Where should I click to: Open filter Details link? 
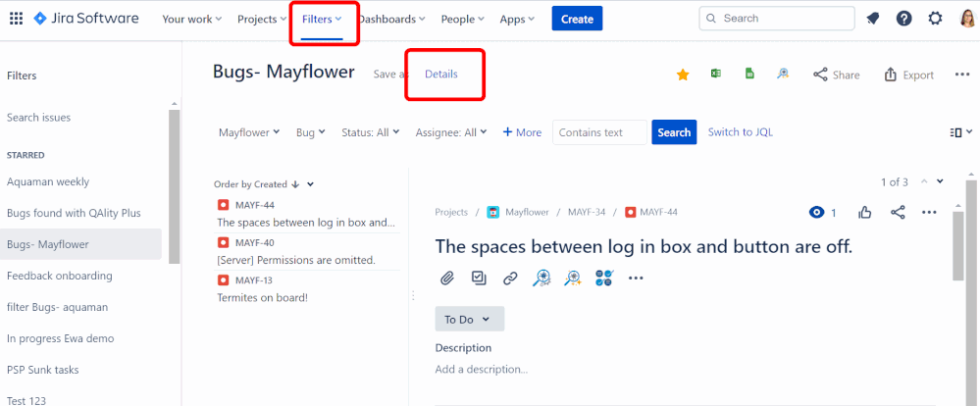tap(441, 75)
